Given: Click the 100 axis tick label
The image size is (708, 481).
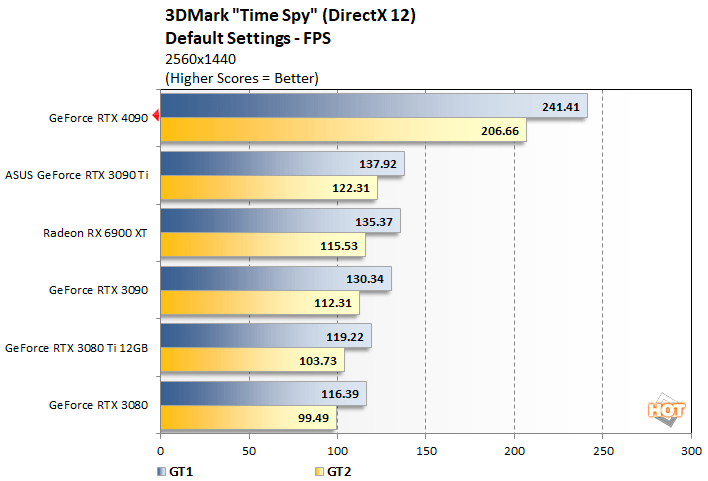Looking at the screenshot, I should coord(337,451).
